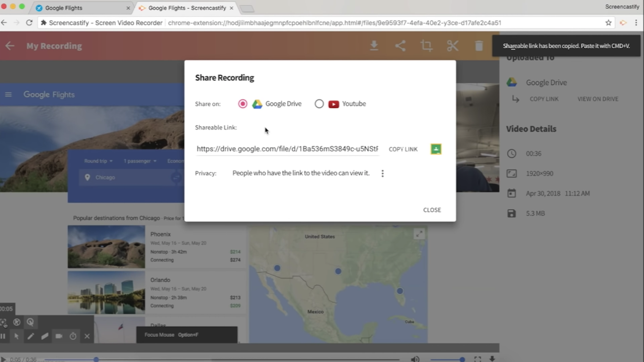644x362 pixels.
Task: Select the Google Drive radio button
Action: click(243, 104)
